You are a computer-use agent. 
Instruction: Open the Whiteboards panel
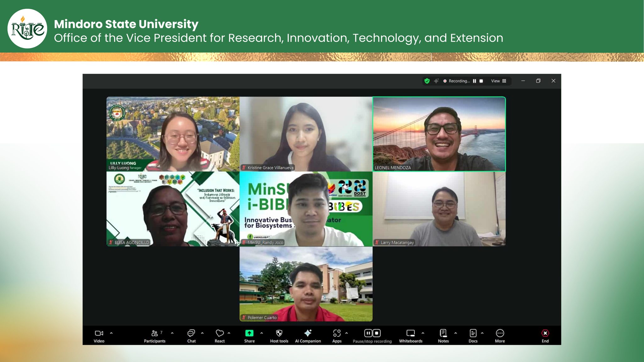pos(411,334)
